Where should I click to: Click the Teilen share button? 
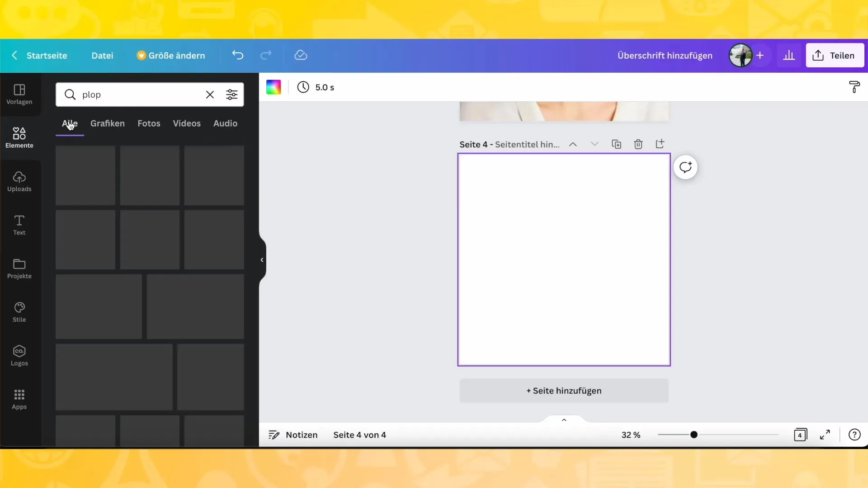pos(835,55)
